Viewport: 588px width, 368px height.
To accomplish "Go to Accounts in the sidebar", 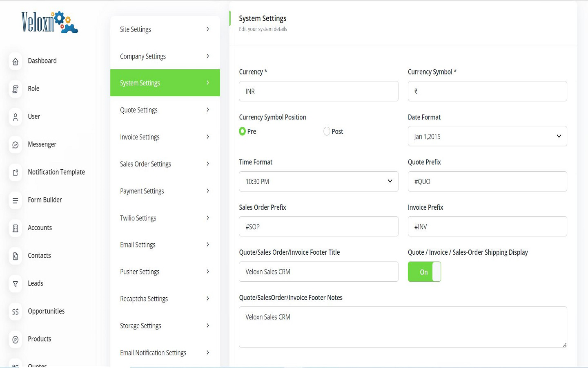I will (40, 228).
